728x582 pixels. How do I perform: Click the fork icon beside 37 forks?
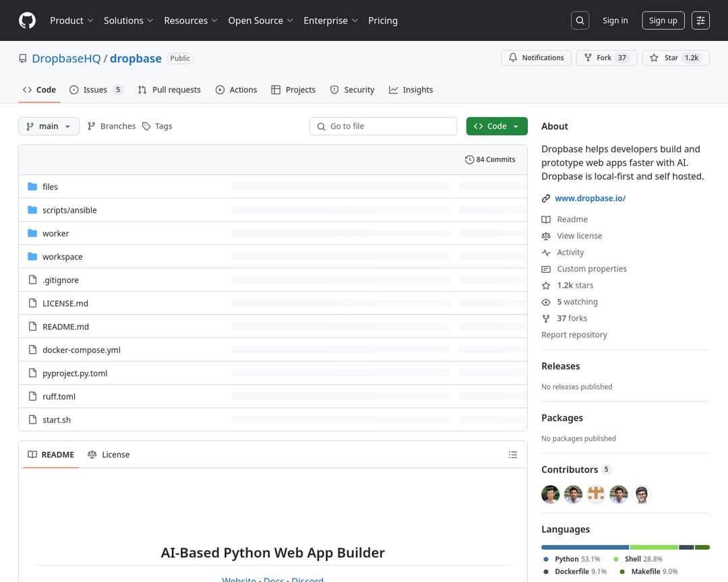[x=546, y=319]
